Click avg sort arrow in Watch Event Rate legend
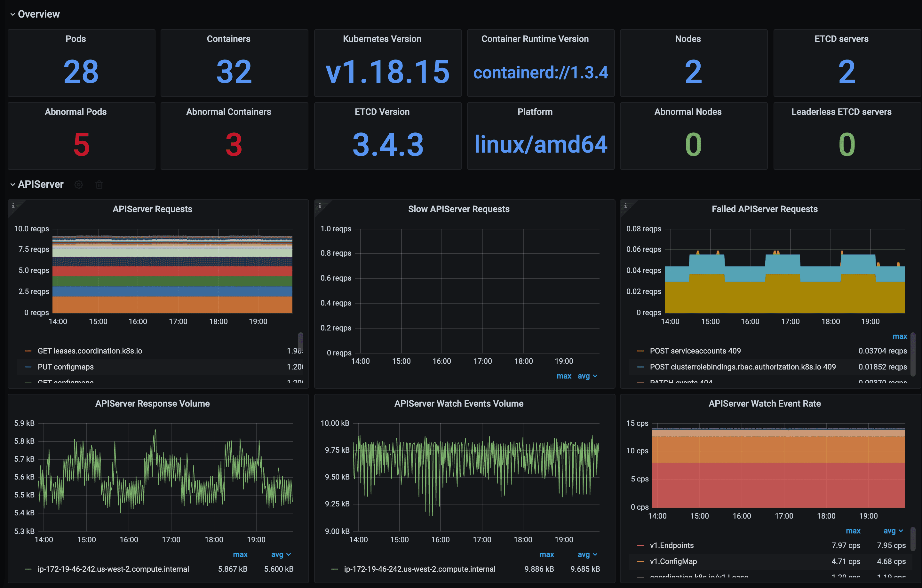This screenshot has width=922, height=588. click(901, 531)
